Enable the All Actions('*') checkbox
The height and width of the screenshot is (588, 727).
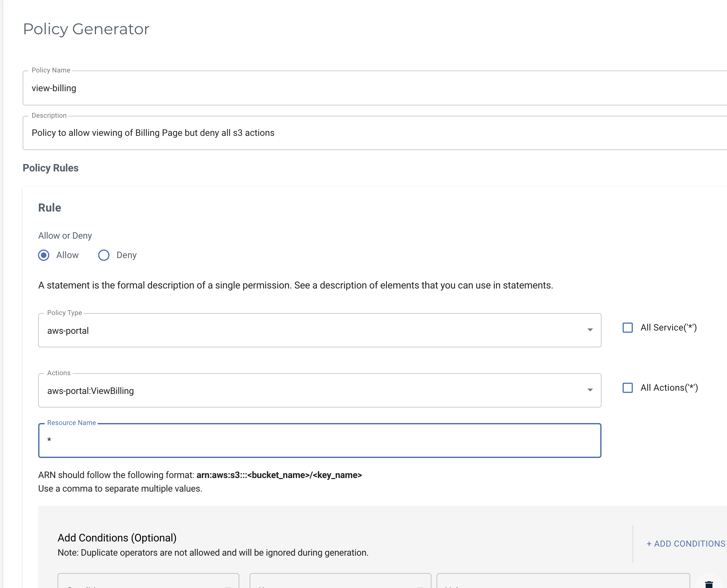[x=627, y=387]
